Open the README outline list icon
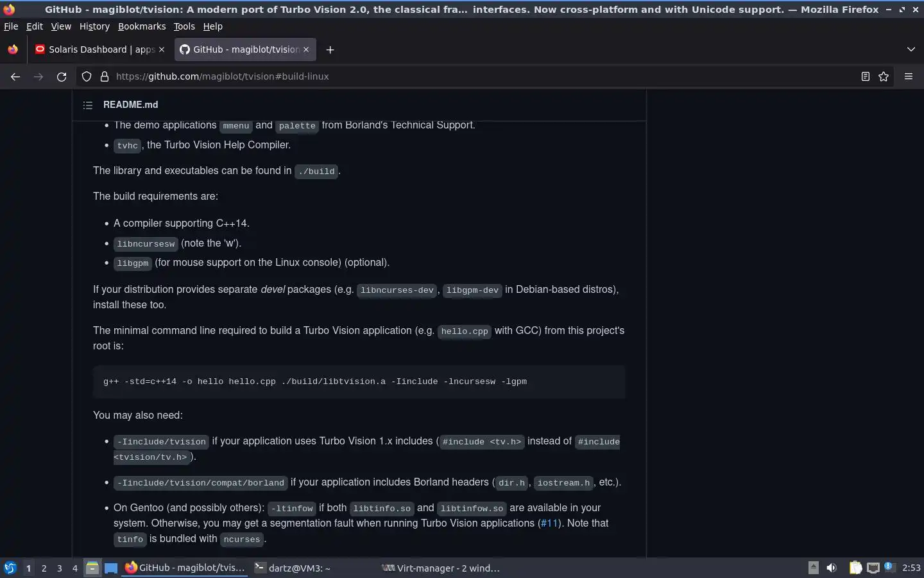 [x=88, y=105]
